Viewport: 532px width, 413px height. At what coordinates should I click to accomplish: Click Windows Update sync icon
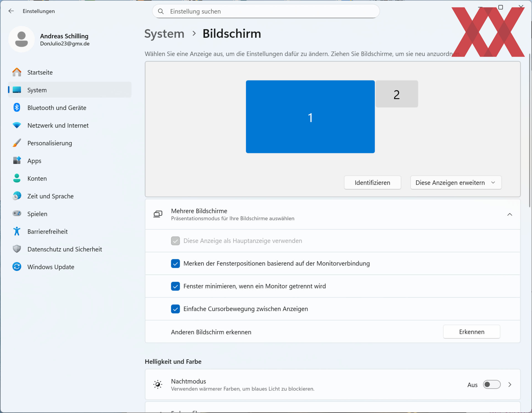click(x=17, y=267)
